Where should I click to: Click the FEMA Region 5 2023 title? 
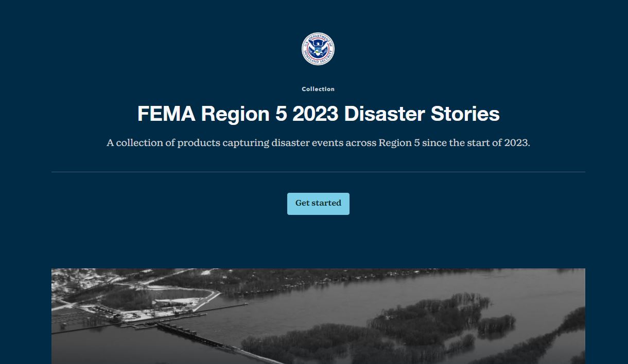(x=318, y=114)
